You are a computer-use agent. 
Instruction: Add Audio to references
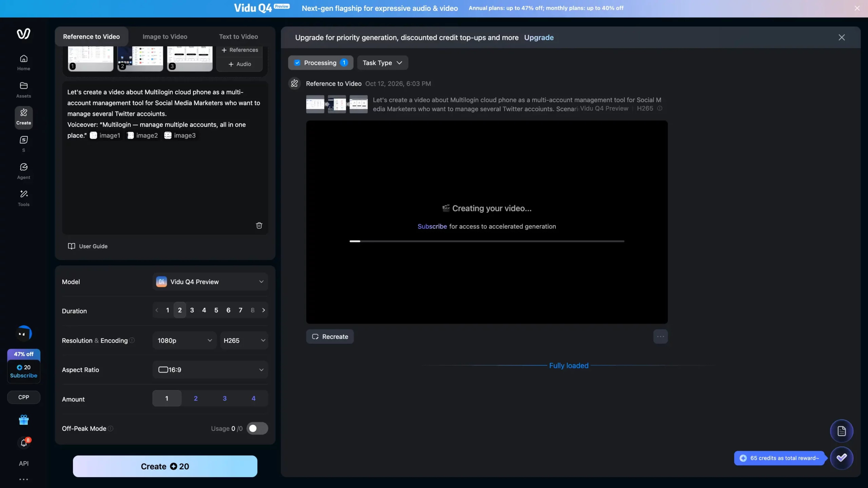pos(239,64)
